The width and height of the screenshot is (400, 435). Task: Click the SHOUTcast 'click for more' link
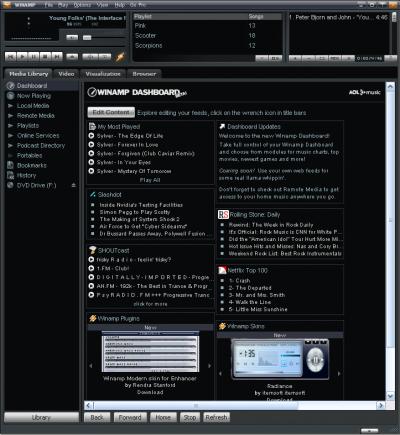point(150,304)
